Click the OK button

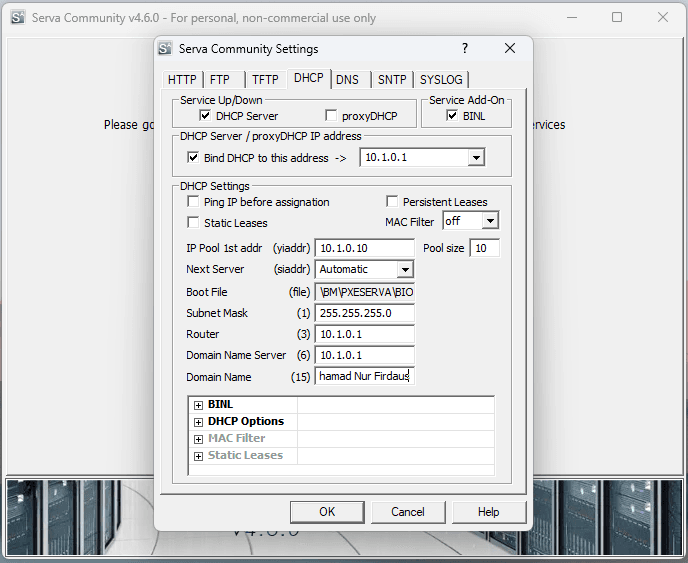pyautogui.click(x=327, y=512)
